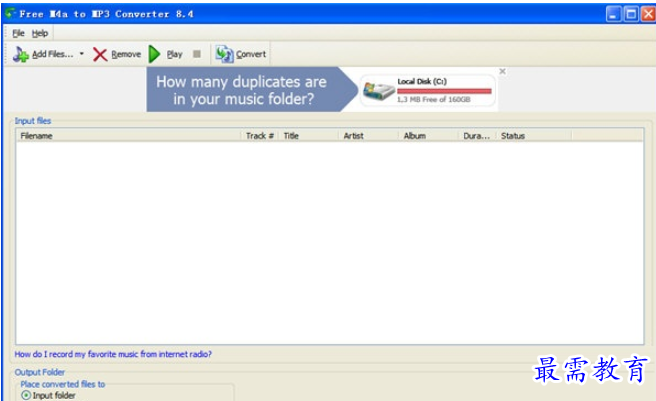The width and height of the screenshot is (656, 401).
Task: Open the internet radio recording help link
Action: click(113, 354)
